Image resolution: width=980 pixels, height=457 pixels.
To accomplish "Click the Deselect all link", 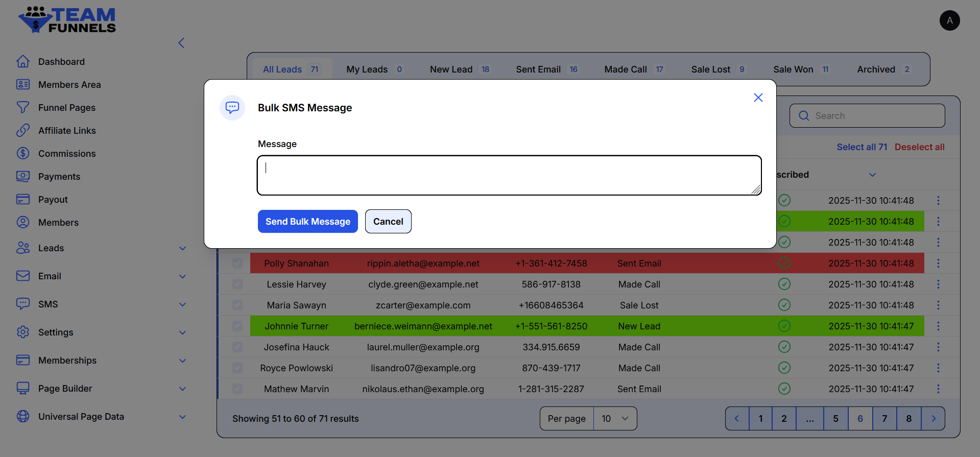I will point(919,147).
